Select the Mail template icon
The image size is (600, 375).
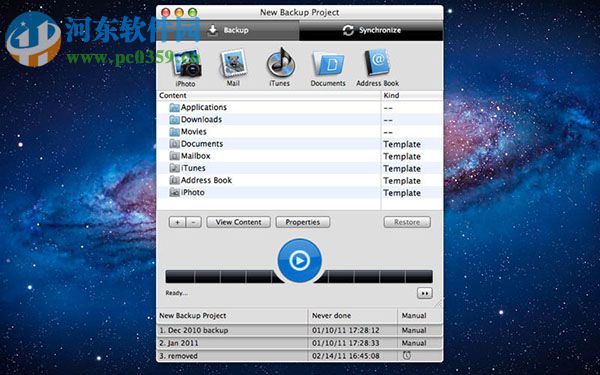pyautogui.click(x=233, y=64)
